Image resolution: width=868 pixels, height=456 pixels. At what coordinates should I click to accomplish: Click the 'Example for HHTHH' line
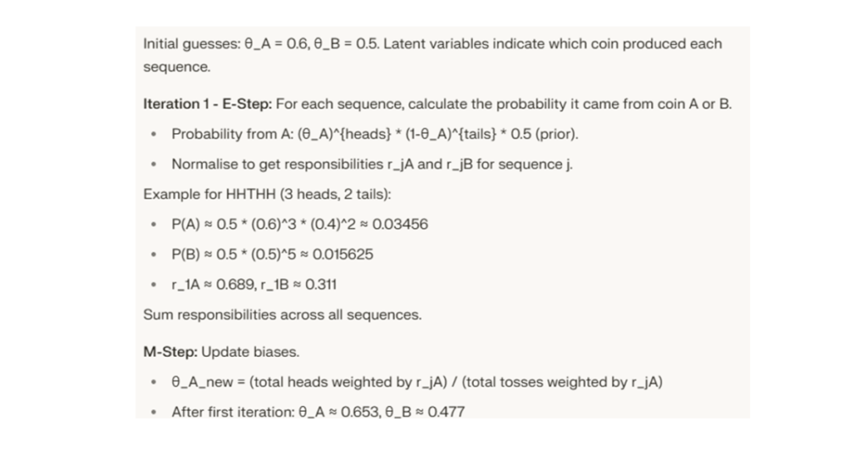(267, 194)
